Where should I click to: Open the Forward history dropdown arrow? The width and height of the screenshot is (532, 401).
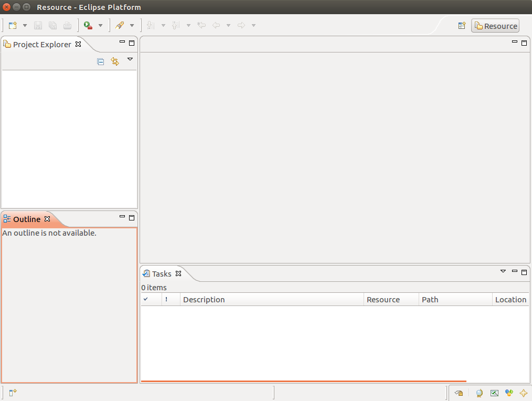point(253,26)
